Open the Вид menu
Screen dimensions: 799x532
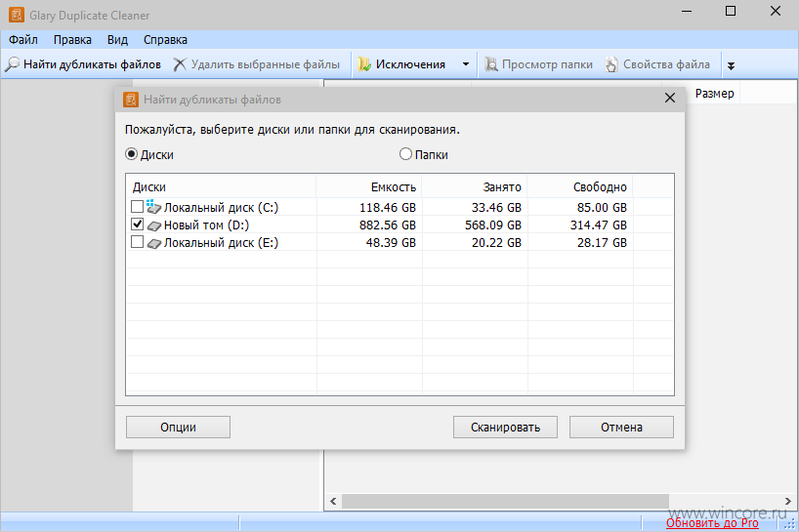point(117,40)
